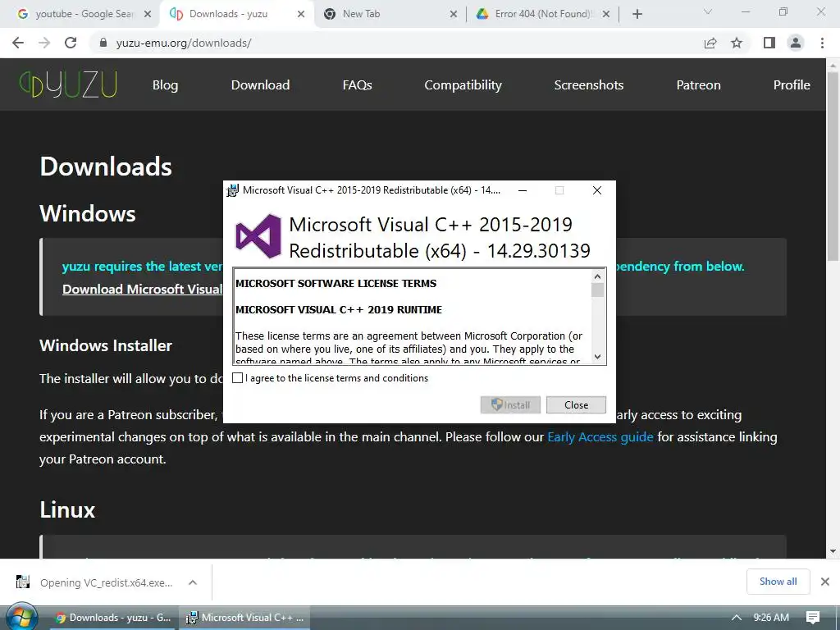Open the browser side panel icon
The width and height of the screenshot is (840, 630).
pyautogui.click(x=769, y=43)
